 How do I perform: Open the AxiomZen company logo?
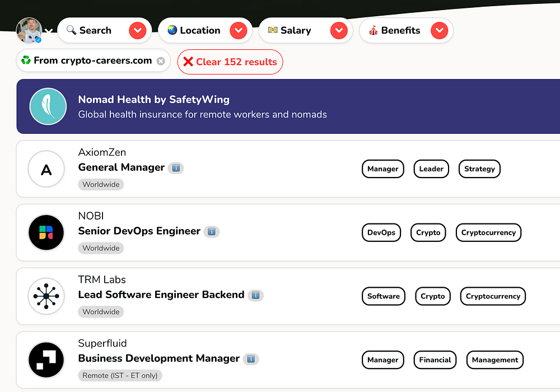tap(46, 169)
